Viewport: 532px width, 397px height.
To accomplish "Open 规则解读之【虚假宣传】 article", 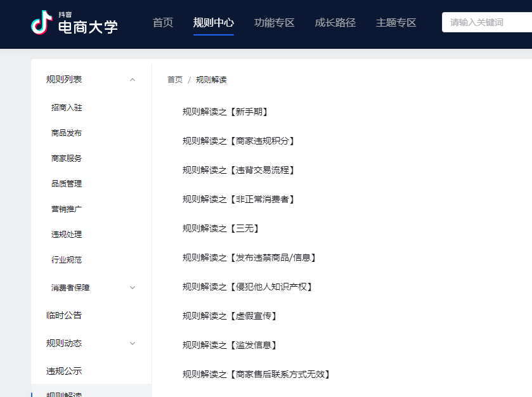I will click(x=230, y=316).
